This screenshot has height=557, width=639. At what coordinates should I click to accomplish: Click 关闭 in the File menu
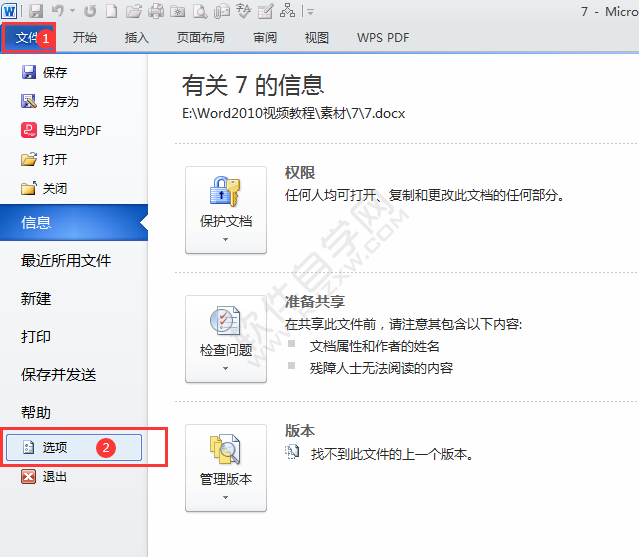(44, 188)
